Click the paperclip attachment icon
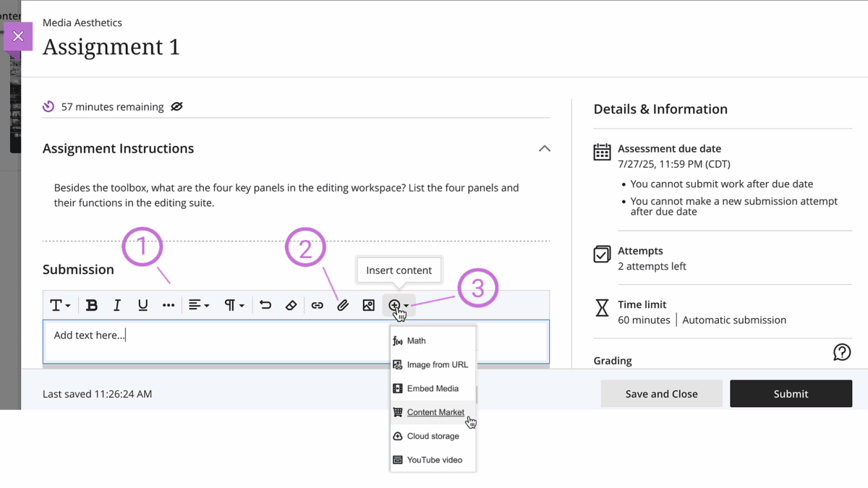This screenshot has width=868, height=488. pos(343,305)
